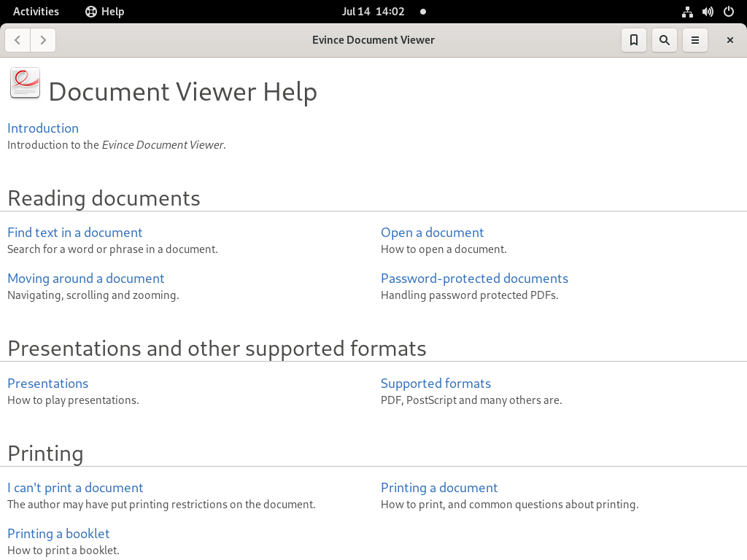Image resolution: width=747 pixels, height=560 pixels.
Task: Click 'The author may have put printing restrictions' text
Action: point(161,505)
